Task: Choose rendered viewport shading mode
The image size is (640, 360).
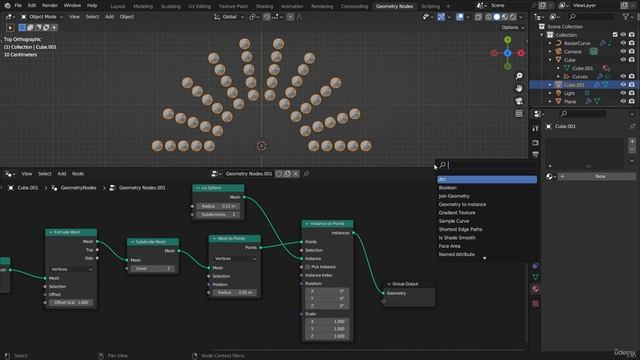Action: (513, 17)
